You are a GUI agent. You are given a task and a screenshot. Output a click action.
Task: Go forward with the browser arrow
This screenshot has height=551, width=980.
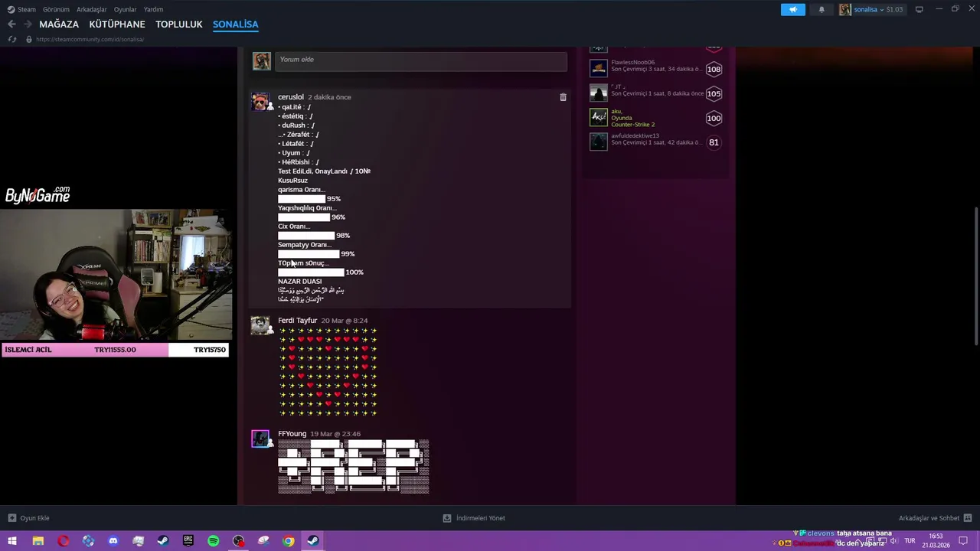click(28, 24)
